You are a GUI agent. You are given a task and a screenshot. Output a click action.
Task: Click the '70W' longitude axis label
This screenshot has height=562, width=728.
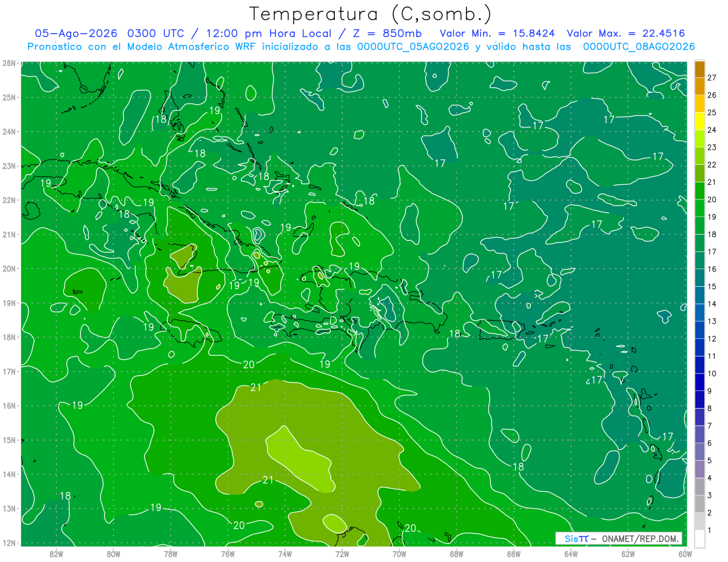point(399,554)
